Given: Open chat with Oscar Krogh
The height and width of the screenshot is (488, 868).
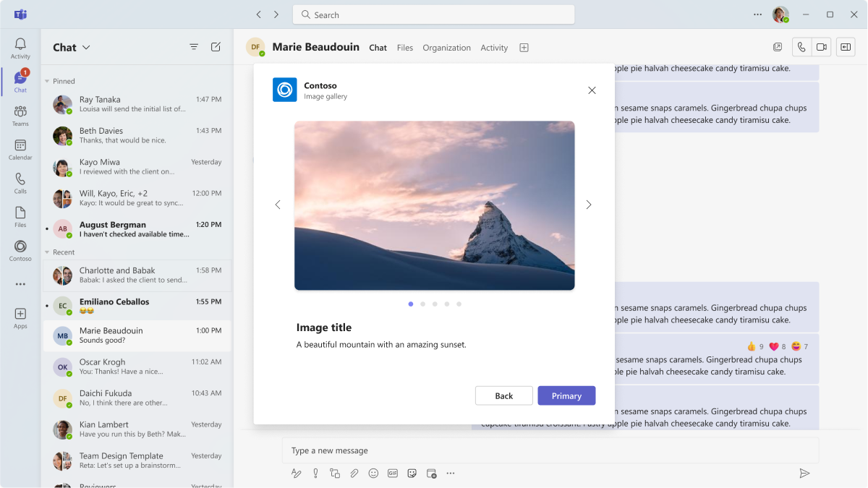Looking at the screenshot, I should (137, 367).
